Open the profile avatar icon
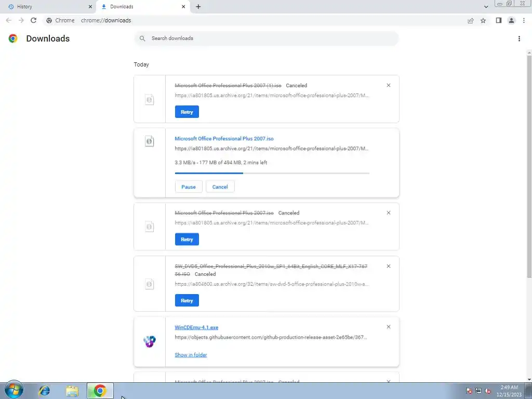The width and height of the screenshot is (532, 399). (511, 20)
